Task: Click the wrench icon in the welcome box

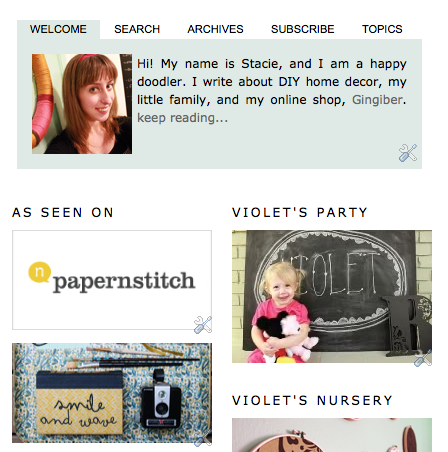Action: click(408, 153)
